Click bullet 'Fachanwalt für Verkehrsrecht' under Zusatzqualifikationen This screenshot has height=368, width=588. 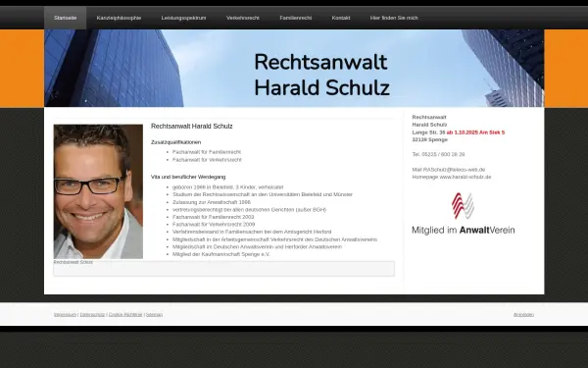pyautogui.click(x=207, y=160)
